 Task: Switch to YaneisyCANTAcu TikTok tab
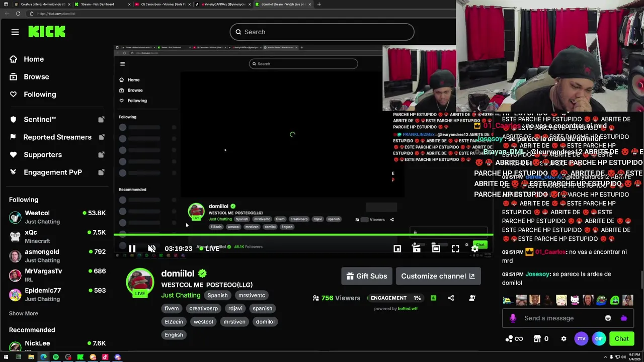[x=223, y=4]
